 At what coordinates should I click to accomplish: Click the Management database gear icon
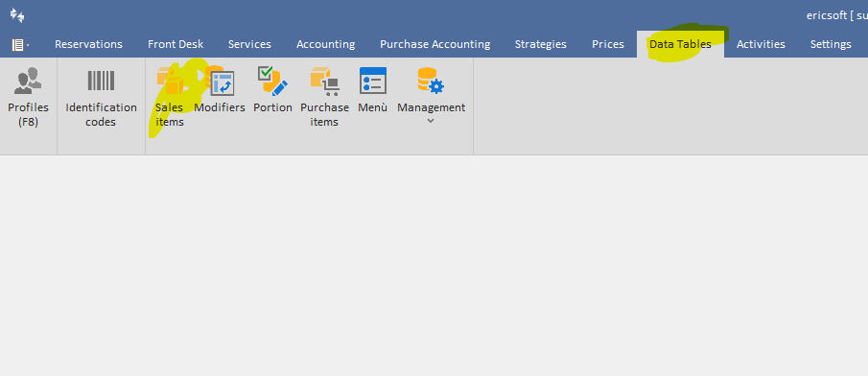coord(431,81)
